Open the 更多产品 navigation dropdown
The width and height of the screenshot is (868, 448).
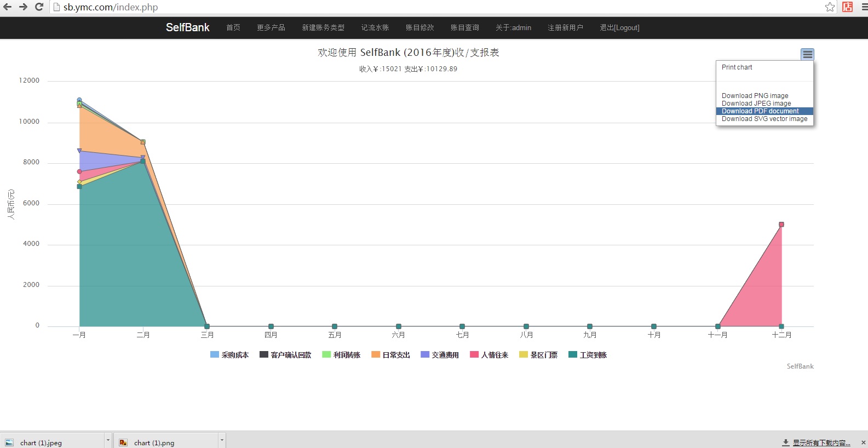271,27
